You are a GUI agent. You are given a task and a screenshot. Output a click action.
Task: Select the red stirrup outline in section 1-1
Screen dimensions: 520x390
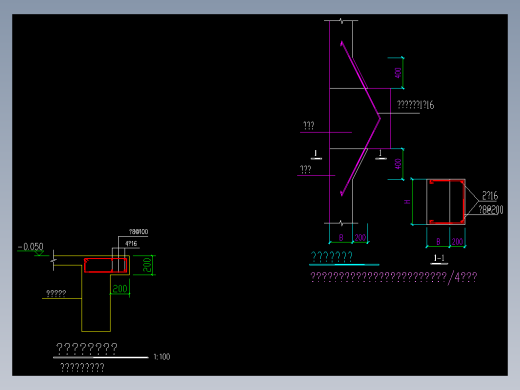[x=447, y=202]
